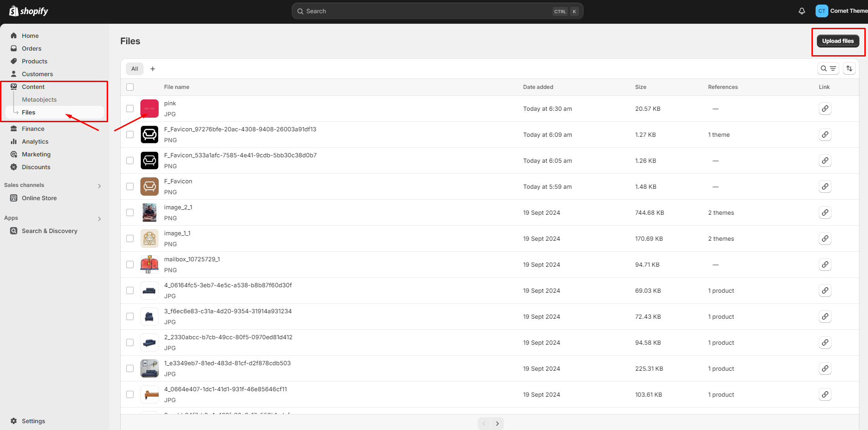Copy link for pink JPG file

pos(825,109)
